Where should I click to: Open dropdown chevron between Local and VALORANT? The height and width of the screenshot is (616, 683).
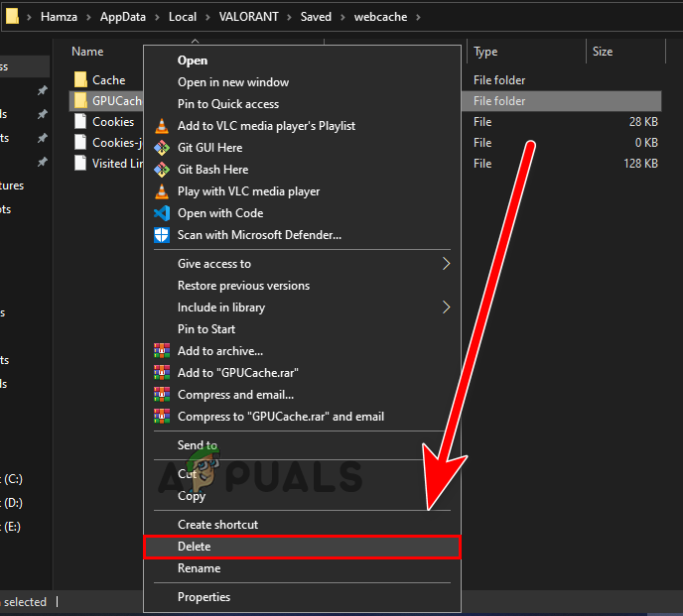pos(207,17)
